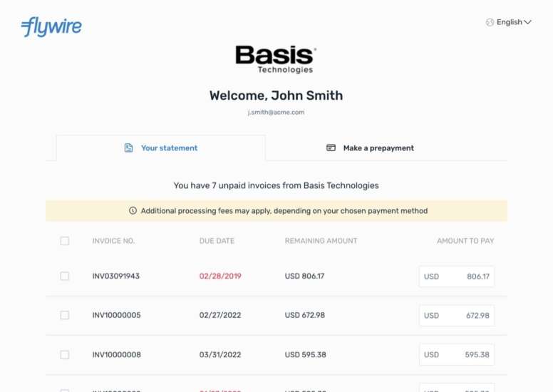Click the j.smith@acme.com email address
553x392 pixels.
[276, 113]
